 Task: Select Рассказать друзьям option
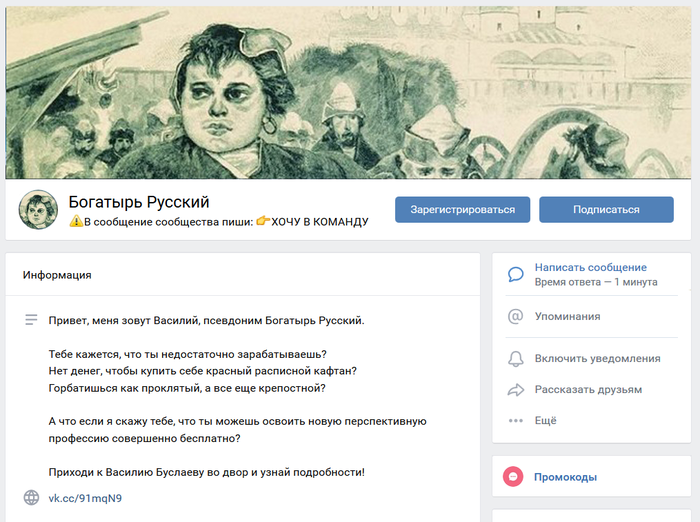588,390
